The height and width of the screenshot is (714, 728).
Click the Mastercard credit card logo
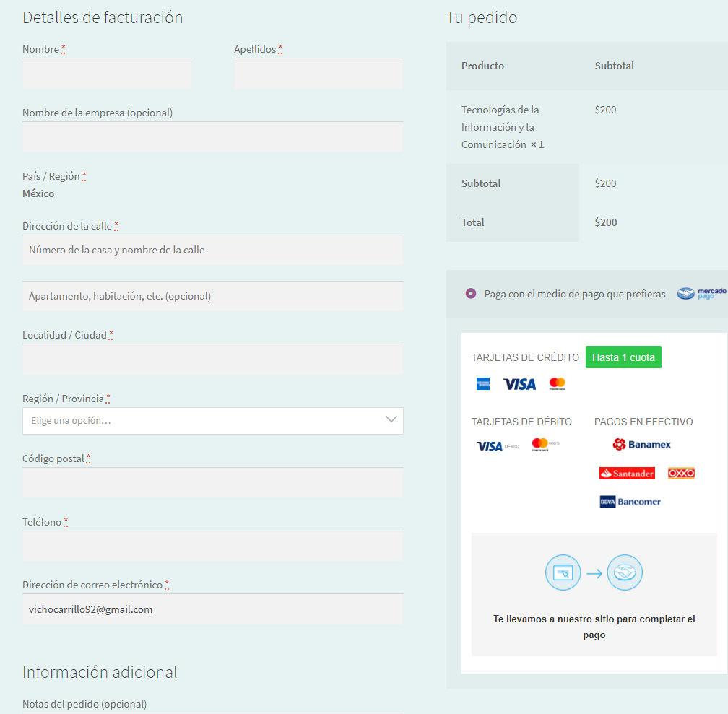click(557, 384)
